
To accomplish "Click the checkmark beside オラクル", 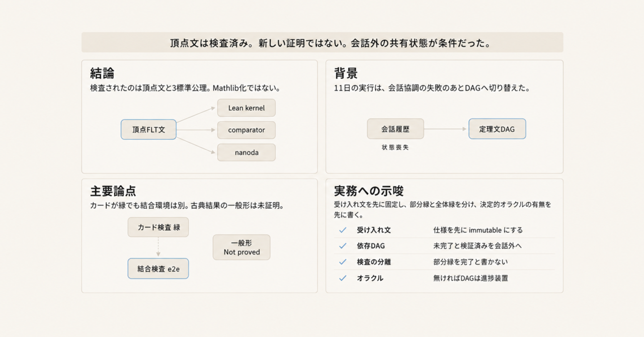I will point(343,278).
